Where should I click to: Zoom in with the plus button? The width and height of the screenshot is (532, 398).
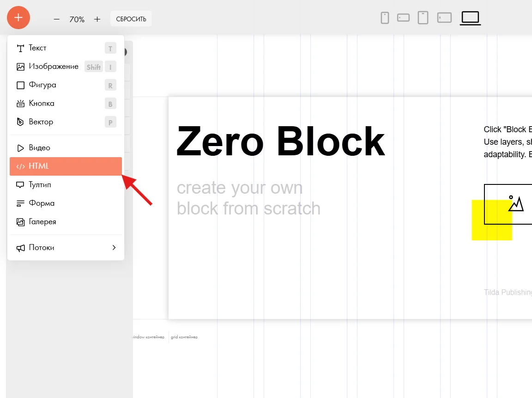[x=97, y=19]
